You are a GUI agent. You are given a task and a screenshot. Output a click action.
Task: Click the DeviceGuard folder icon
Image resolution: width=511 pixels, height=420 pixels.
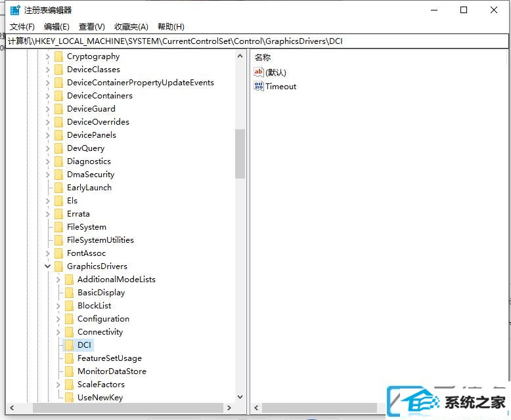click(x=58, y=109)
